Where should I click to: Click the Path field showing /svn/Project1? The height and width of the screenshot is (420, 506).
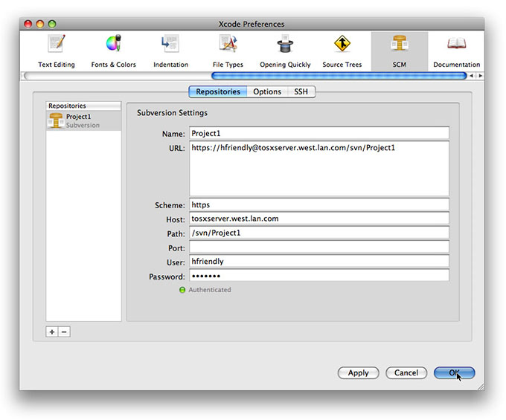[x=318, y=233]
